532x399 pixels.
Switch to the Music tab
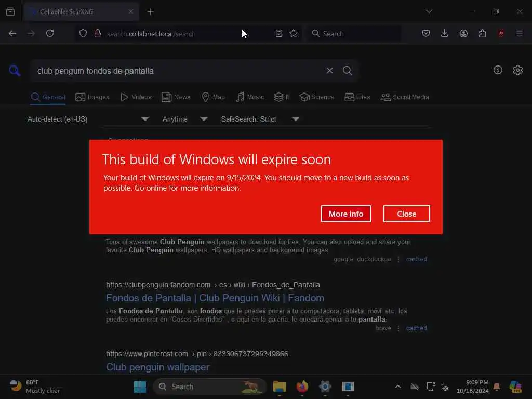click(250, 97)
